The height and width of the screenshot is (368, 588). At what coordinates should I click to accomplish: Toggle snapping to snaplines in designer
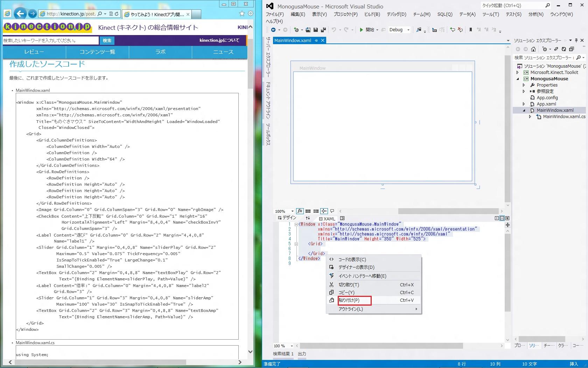click(x=324, y=211)
